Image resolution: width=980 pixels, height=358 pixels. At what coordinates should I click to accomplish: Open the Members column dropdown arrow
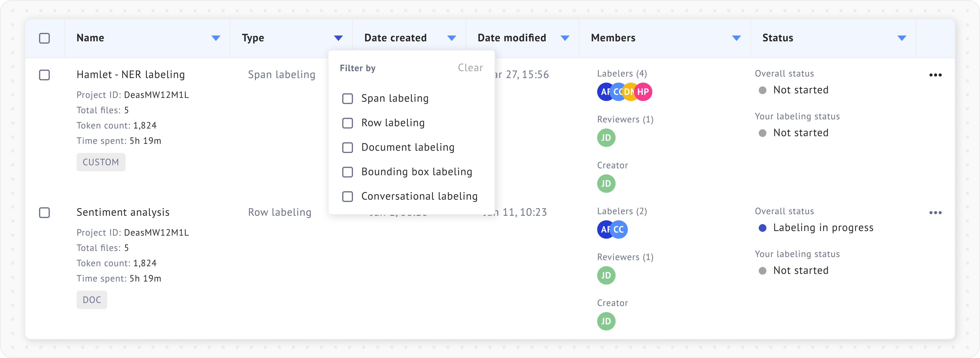coord(736,38)
